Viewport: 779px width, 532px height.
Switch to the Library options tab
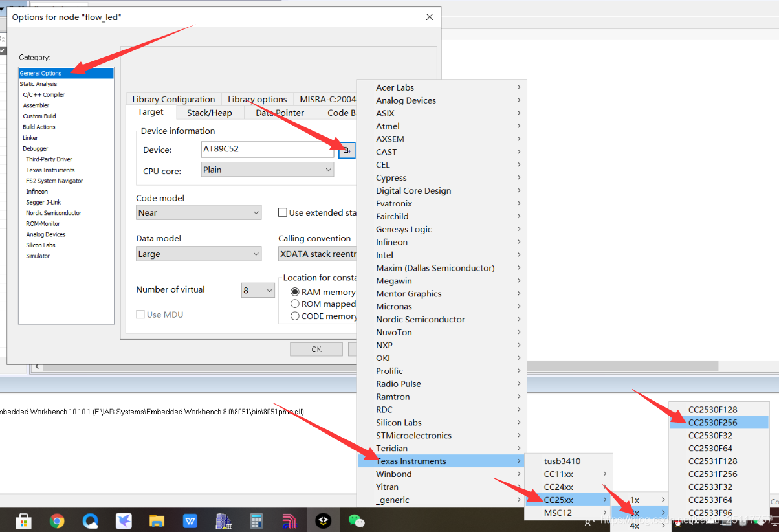pyautogui.click(x=257, y=99)
